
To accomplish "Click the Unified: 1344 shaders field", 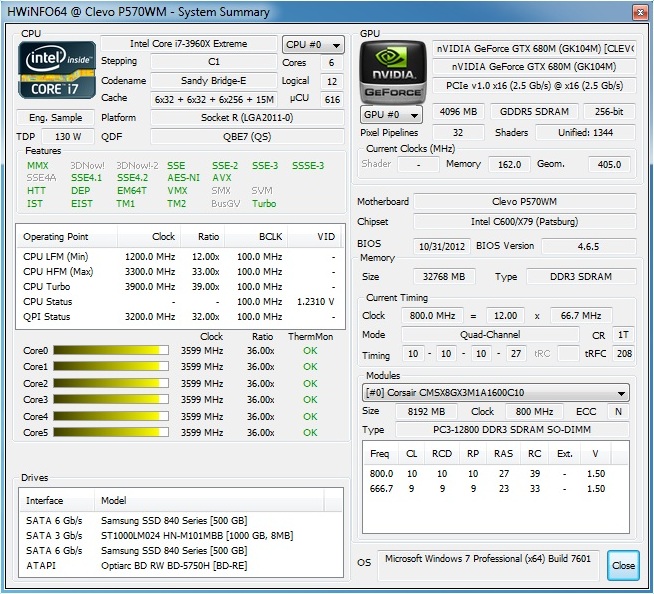I will point(585,133).
